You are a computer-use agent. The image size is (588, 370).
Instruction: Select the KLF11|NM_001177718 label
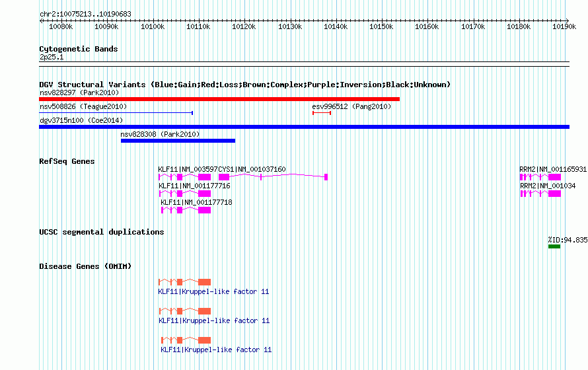tap(196, 202)
